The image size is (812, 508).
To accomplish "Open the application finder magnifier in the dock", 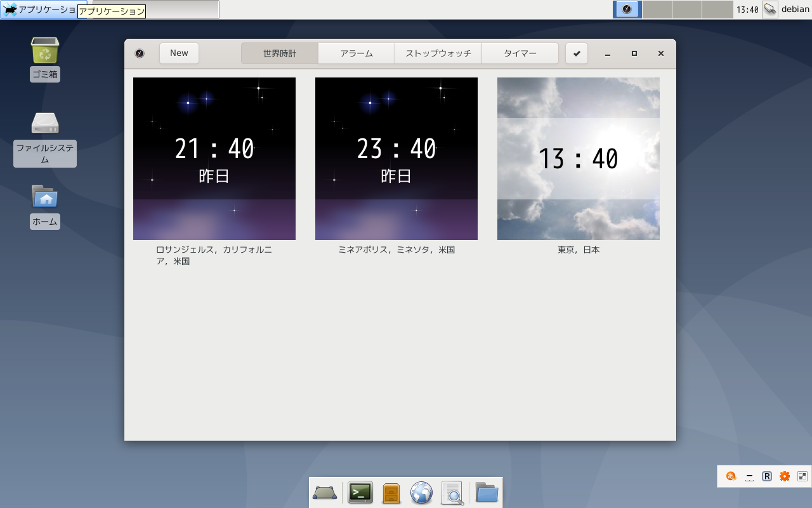I will (453, 492).
